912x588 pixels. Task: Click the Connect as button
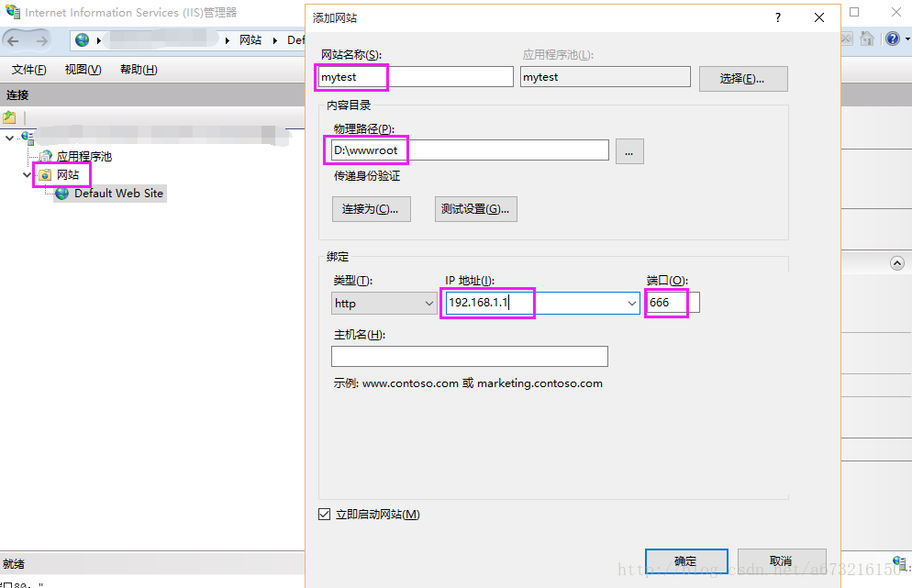point(371,209)
